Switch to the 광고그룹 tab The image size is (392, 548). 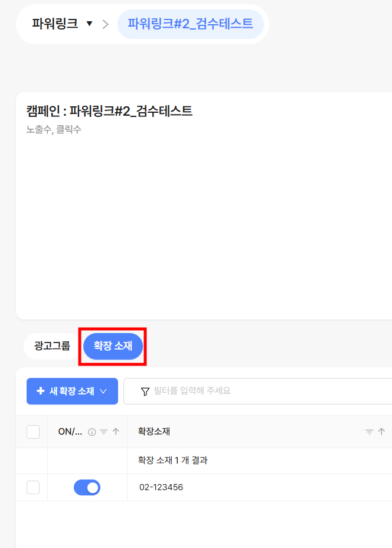point(52,346)
